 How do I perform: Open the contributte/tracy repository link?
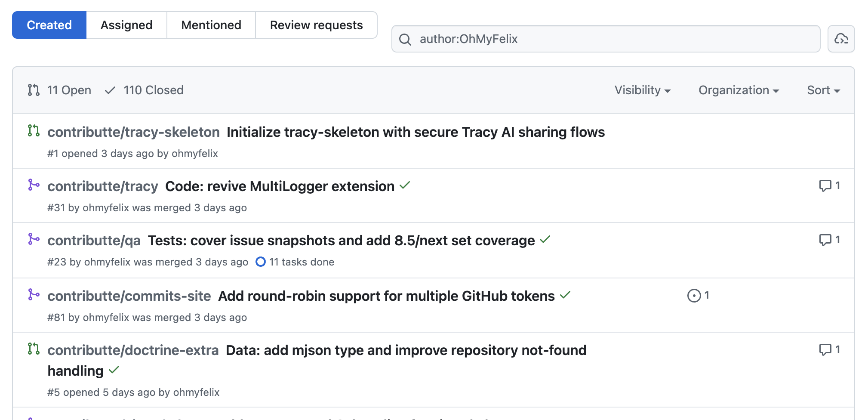pos(103,186)
